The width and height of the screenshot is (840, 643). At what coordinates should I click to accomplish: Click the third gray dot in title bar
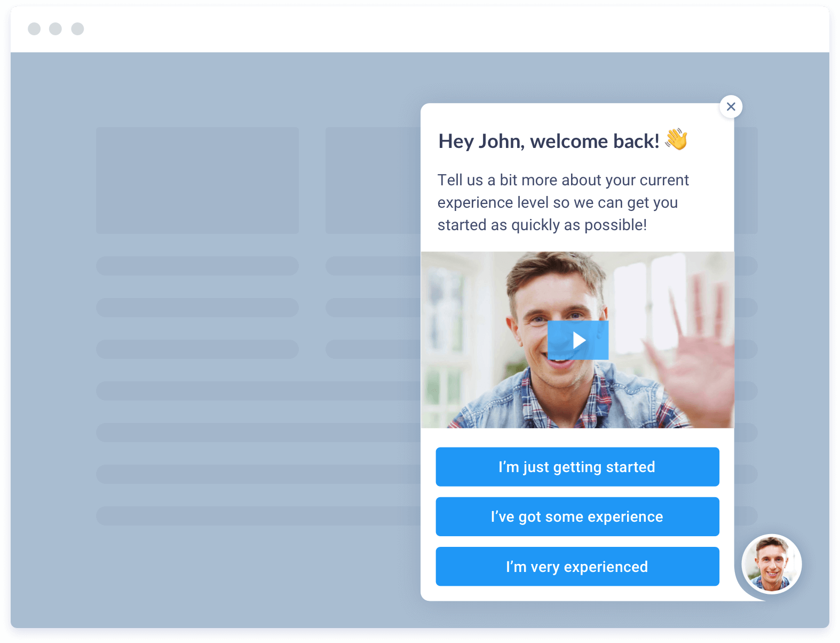[x=77, y=29]
